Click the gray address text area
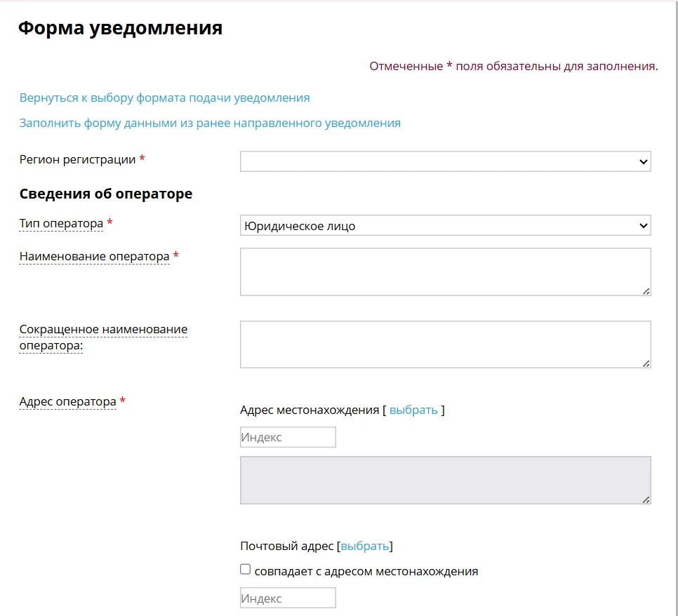This screenshot has height=616, width=678. point(446,481)
